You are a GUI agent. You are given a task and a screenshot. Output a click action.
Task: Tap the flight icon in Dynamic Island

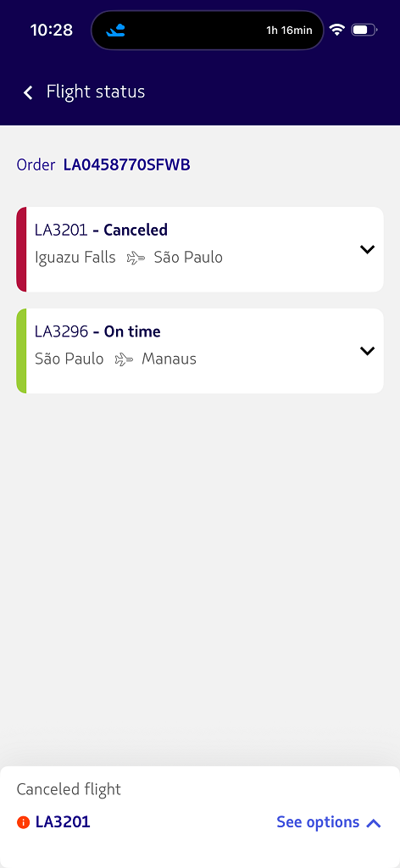click(x=115, y=30)
